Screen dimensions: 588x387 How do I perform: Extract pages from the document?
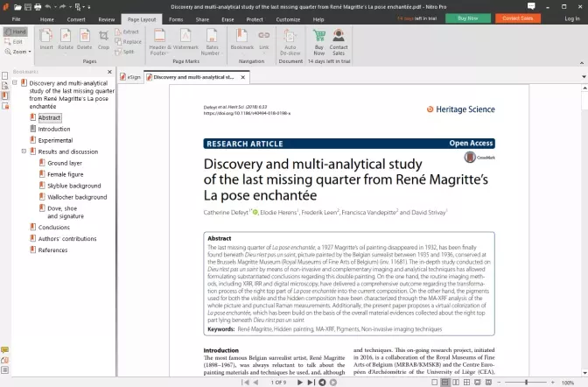pos(127,32)
